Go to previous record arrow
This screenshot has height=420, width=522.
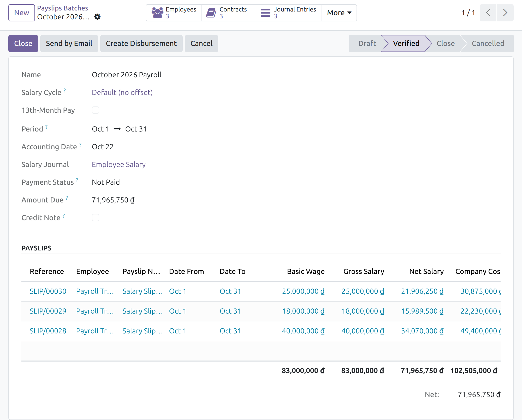(x=488, y=13)
